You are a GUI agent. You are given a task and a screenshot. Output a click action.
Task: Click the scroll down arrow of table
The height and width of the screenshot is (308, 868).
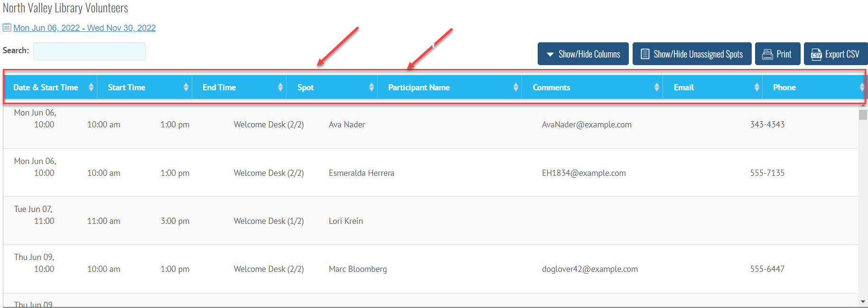tap(863, 302)
